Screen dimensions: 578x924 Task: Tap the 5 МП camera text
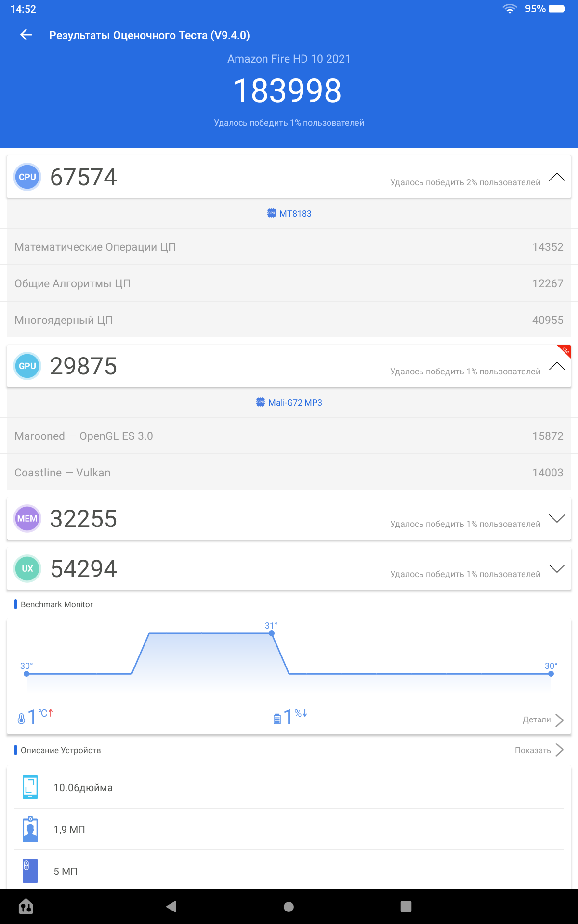[x=66, y=872]
